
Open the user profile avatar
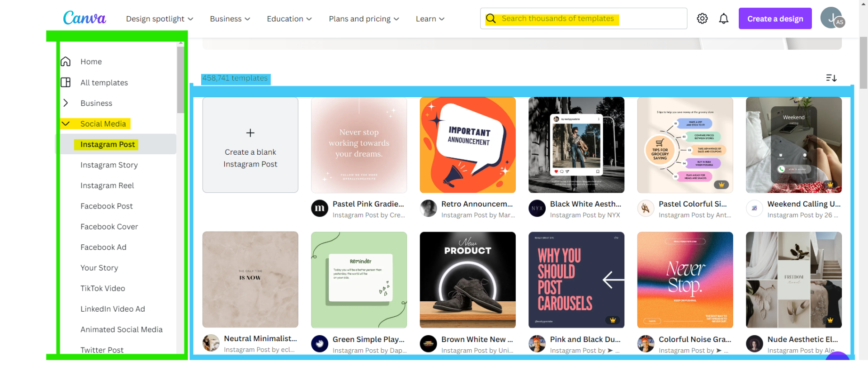coord(832,19)
